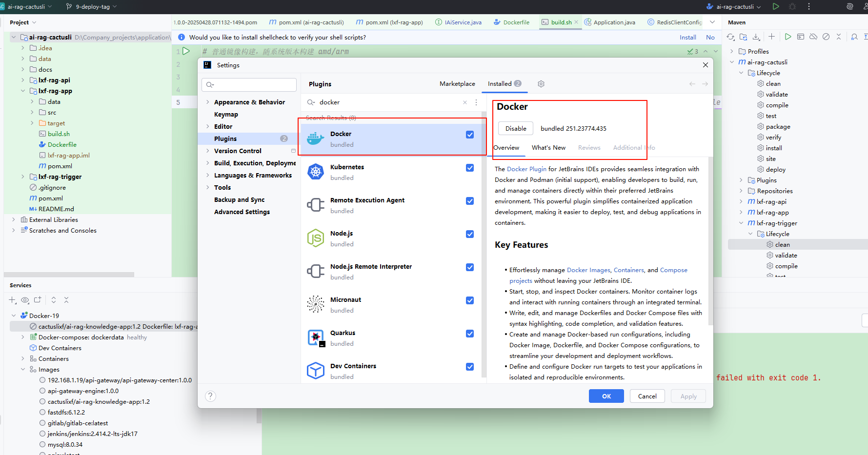868x455 pixels.
Task: Collapse all in Services toolbar
Action: (x=66, y=300)
